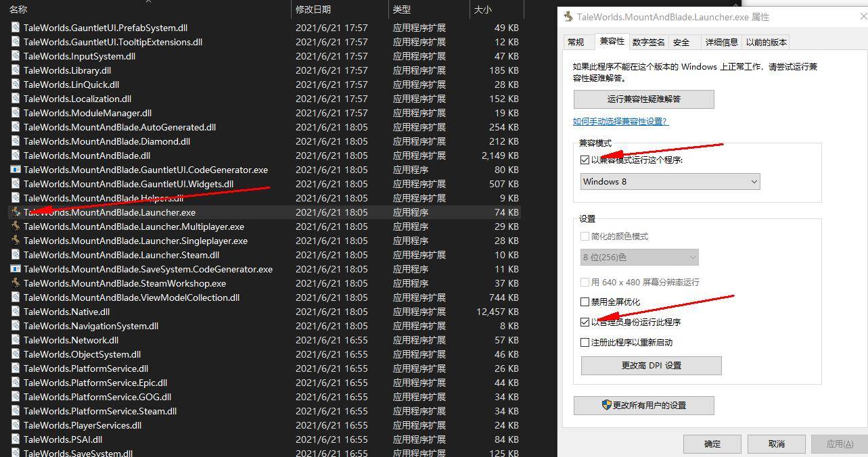Click the TaleWorlds.ModuleManager.dll file icon
868x457 pixels.
(x=16, y=113)
